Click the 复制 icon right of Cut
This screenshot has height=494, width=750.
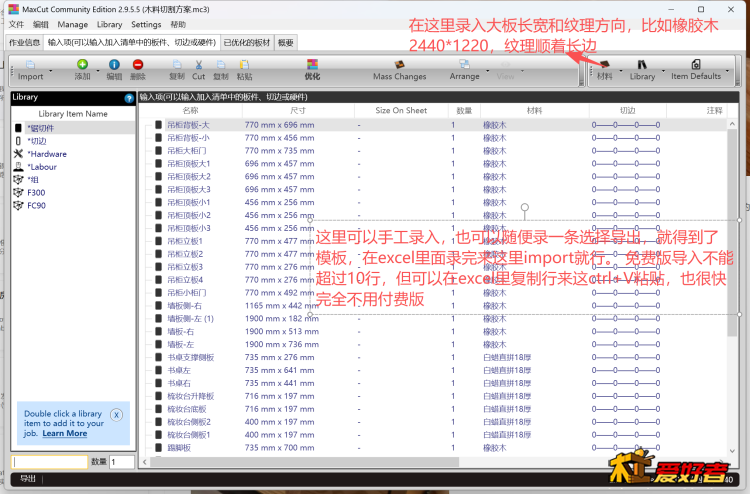coord(221,64)
